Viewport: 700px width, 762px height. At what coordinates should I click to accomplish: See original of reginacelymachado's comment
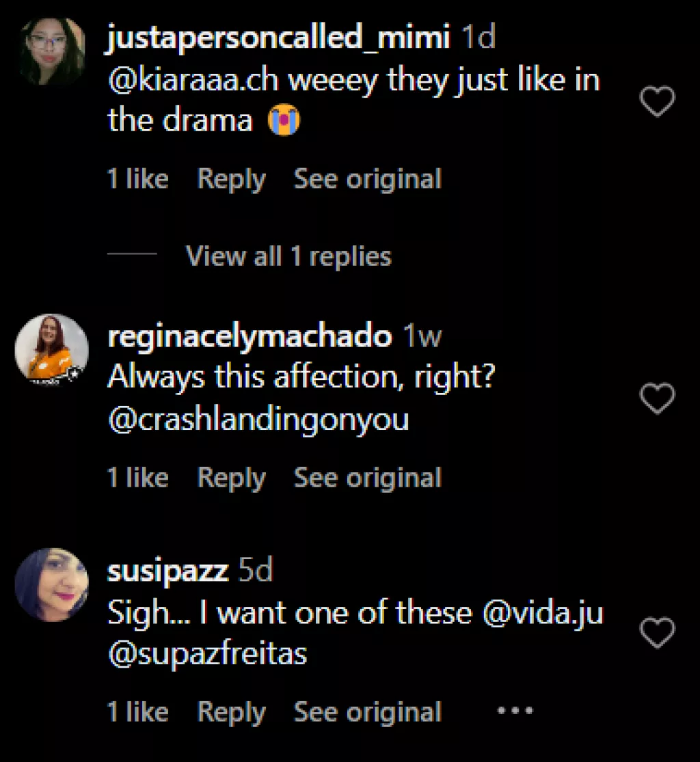(x=368, y=478)
